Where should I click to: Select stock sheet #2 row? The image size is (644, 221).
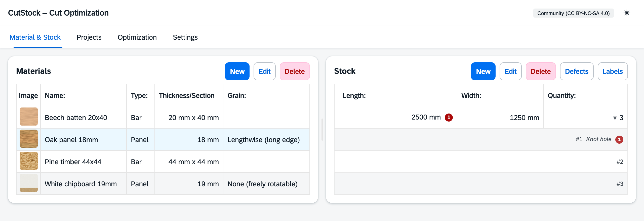(x=481, y=162)
